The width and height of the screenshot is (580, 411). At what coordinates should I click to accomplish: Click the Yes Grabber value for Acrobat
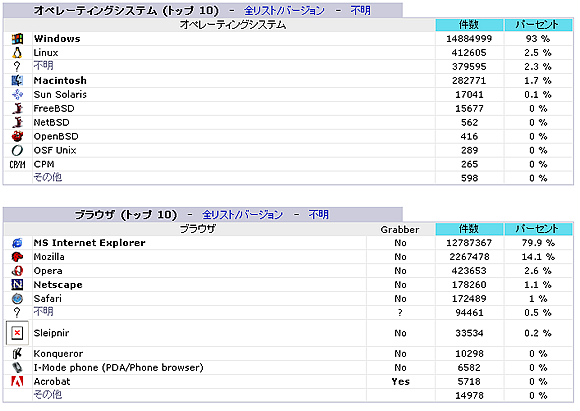(401, 382)
